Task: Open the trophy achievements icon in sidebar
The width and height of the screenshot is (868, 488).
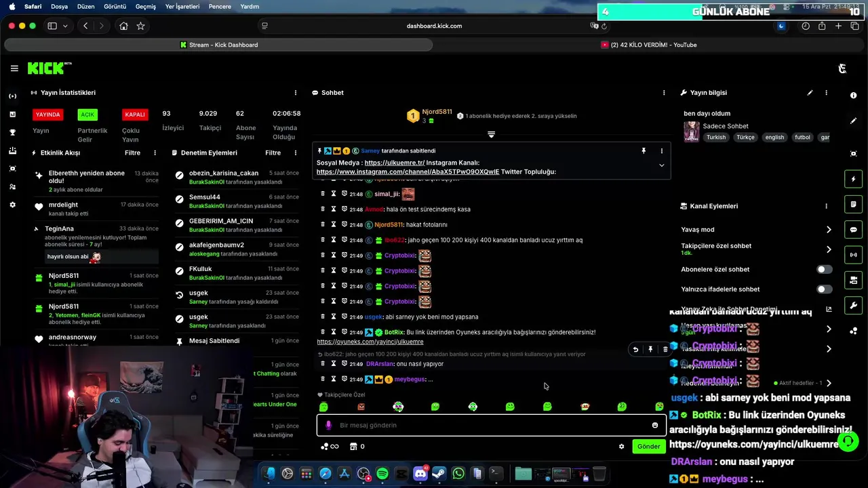Action: click(12, 132)
